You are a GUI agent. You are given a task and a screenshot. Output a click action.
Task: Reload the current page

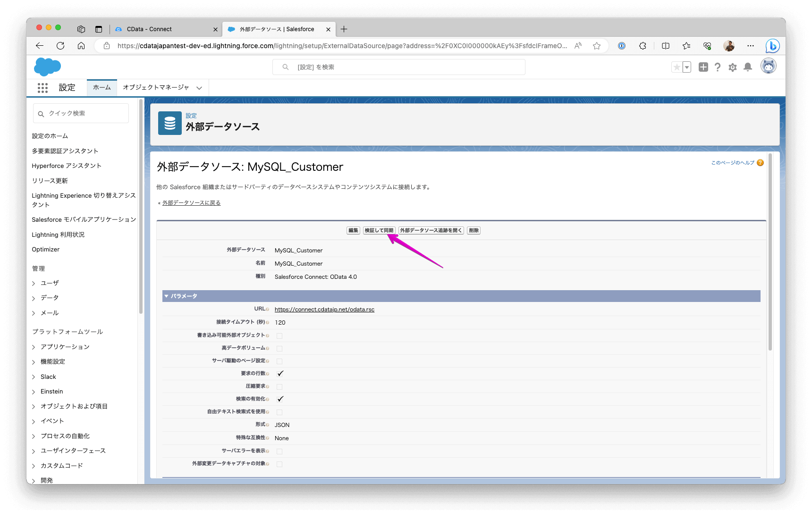[x=60, y=46]
